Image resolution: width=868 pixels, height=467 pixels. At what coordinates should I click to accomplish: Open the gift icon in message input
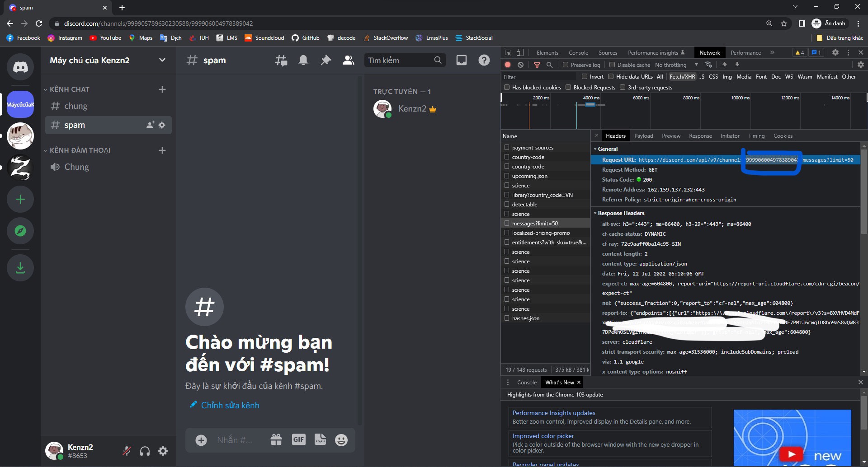[275, 439]
